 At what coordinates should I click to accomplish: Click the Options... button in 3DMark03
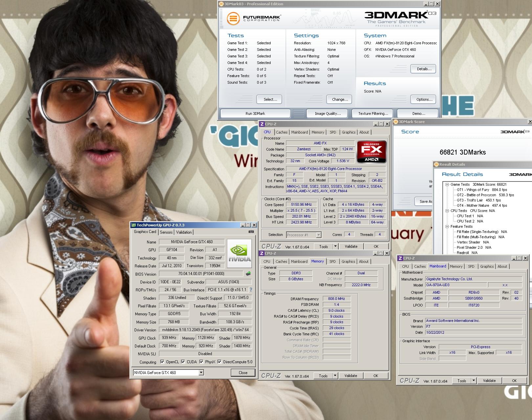click(424, 99)
